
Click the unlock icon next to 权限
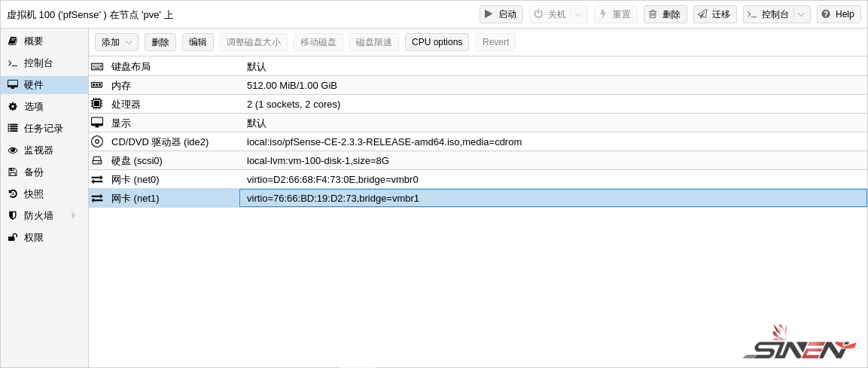[x=13, y=237]
